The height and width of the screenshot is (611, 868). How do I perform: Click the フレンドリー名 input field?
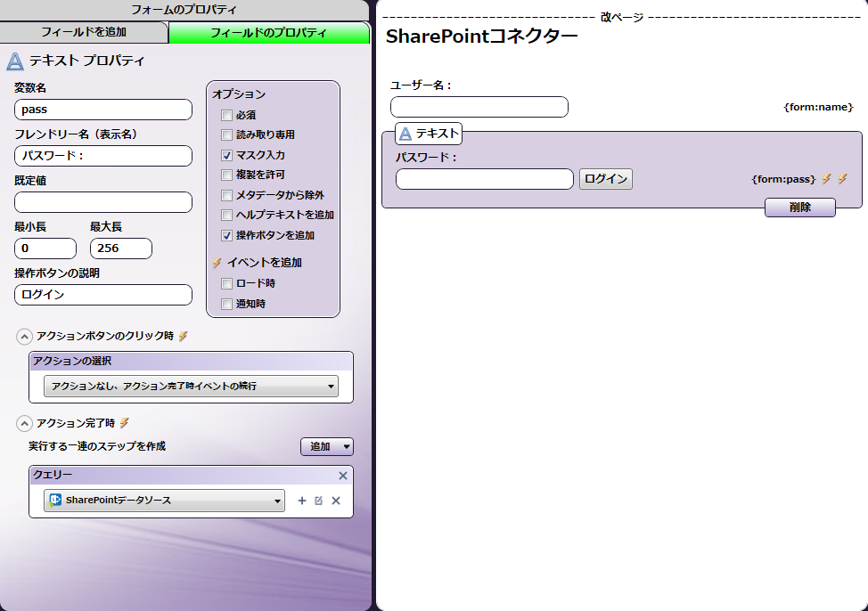point(103,156)
